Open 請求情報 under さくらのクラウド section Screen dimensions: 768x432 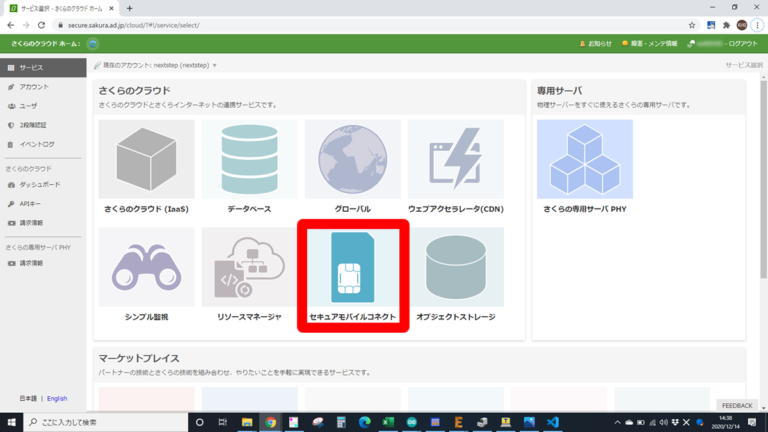point(43,223)
